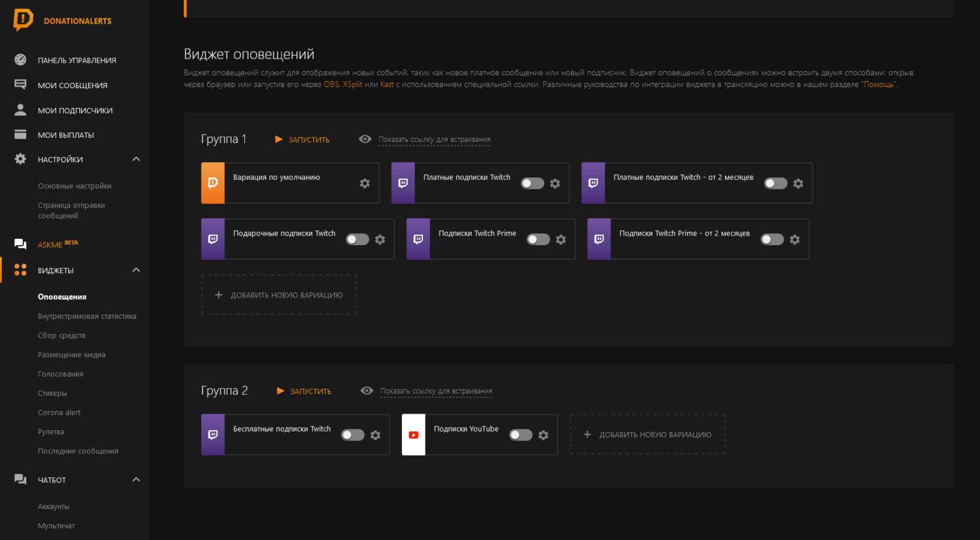Click the eye icon in Группа 1

(365, 139)
